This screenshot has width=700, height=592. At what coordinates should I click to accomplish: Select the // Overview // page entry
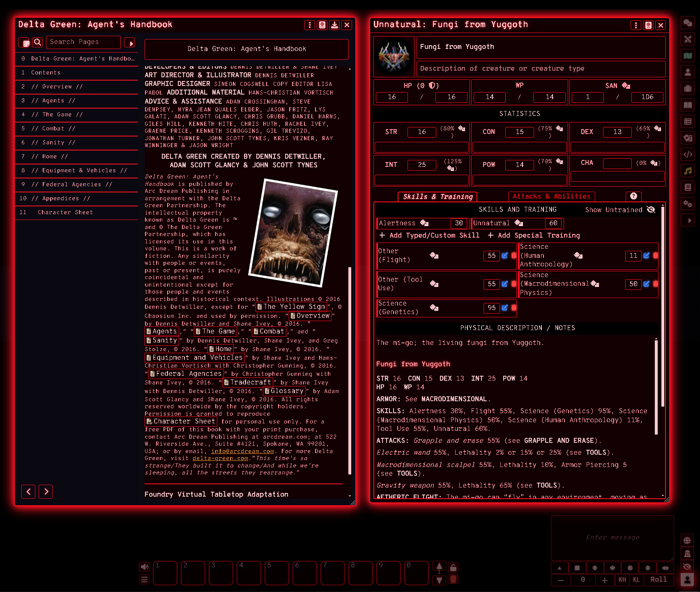coord(76,86)
